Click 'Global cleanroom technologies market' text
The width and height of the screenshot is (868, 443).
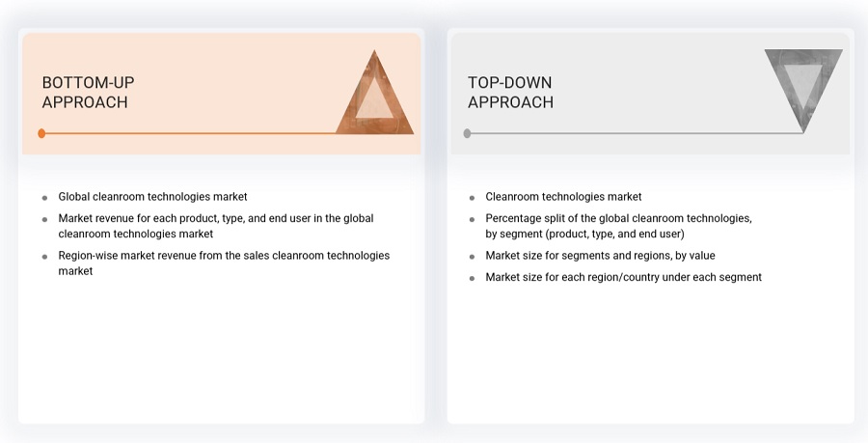pos(152,197)
